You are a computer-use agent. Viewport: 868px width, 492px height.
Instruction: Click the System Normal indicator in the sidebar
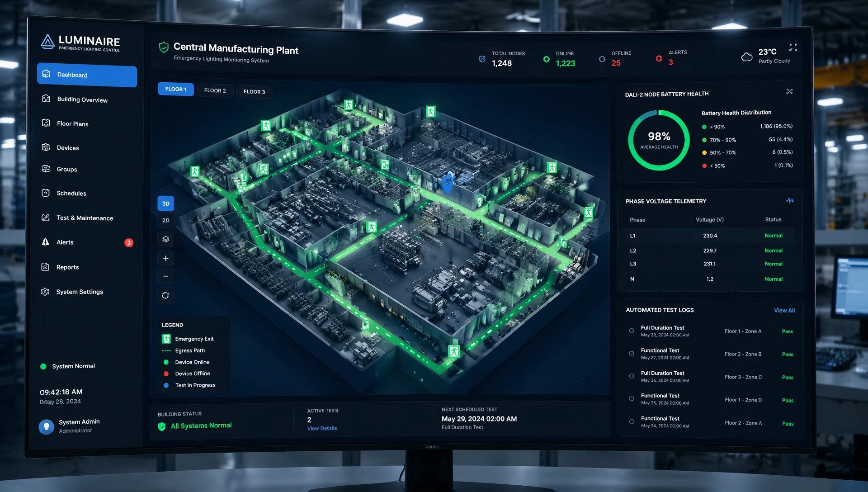[68, 366]
